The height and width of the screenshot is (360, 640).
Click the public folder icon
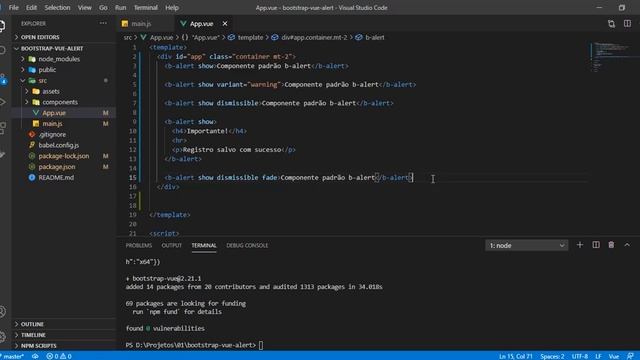pyautogui.click(x=32, y=70)
